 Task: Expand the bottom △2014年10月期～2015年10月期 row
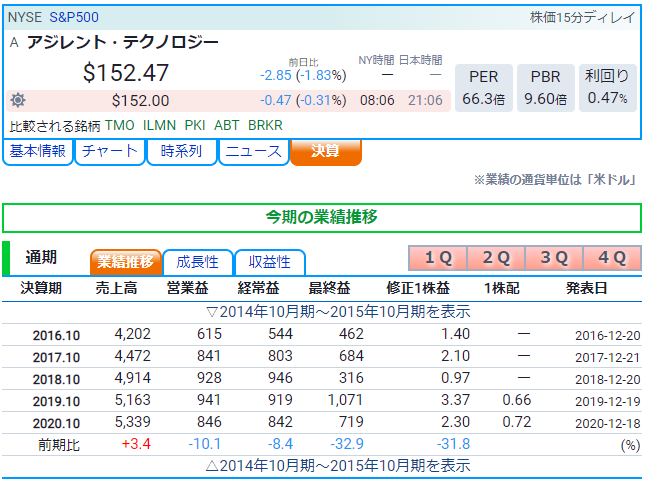coord(338,466)
